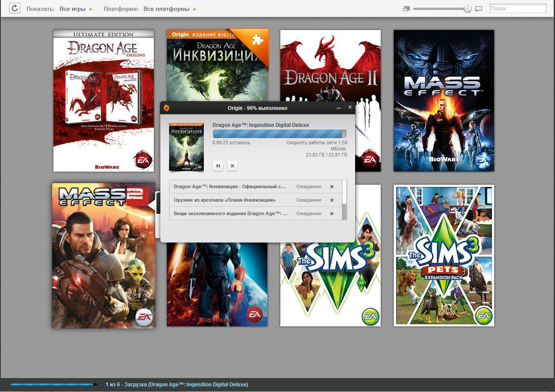Click the queued exclusive edition items row
The width and height of the screenshot is (555, 392).
click(256, 213)
